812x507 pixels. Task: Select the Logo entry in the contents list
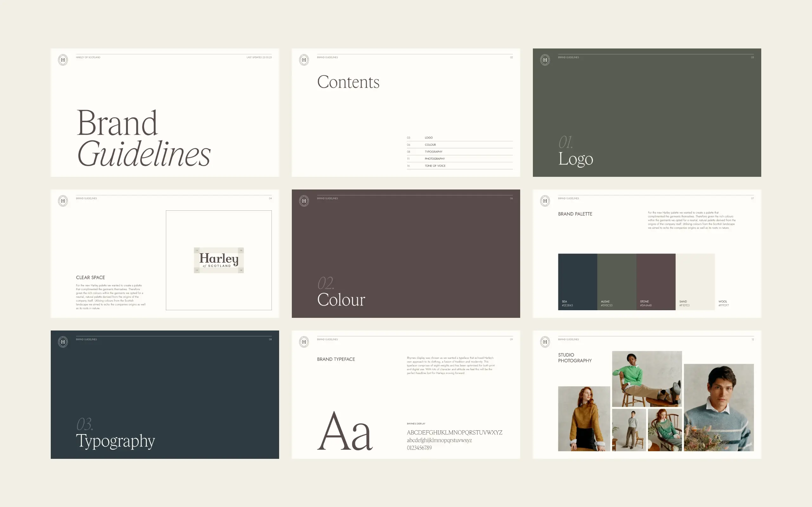429,138
